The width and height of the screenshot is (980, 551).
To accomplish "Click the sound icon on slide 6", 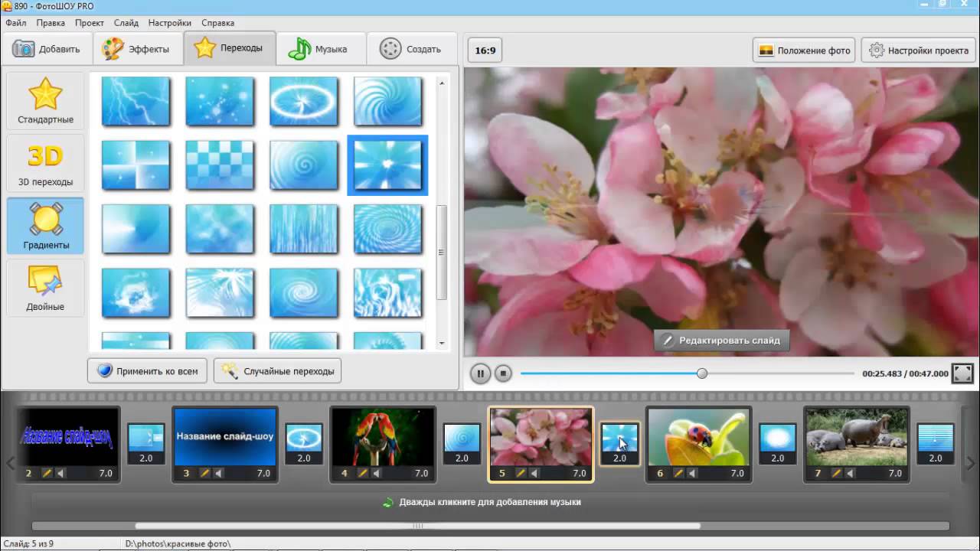I will [x=693, y=474].
